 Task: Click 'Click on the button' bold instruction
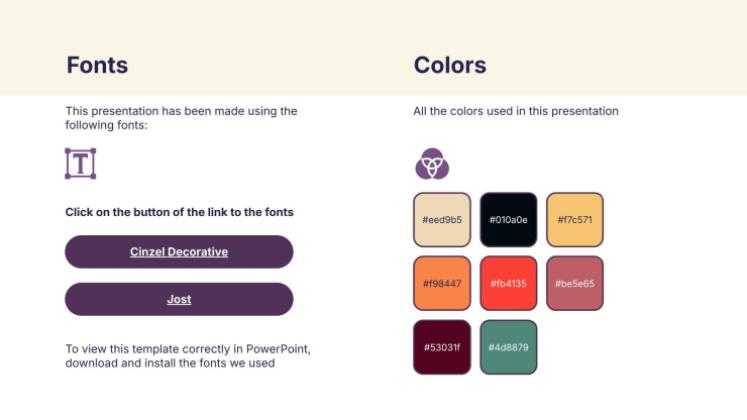point(179,212)
